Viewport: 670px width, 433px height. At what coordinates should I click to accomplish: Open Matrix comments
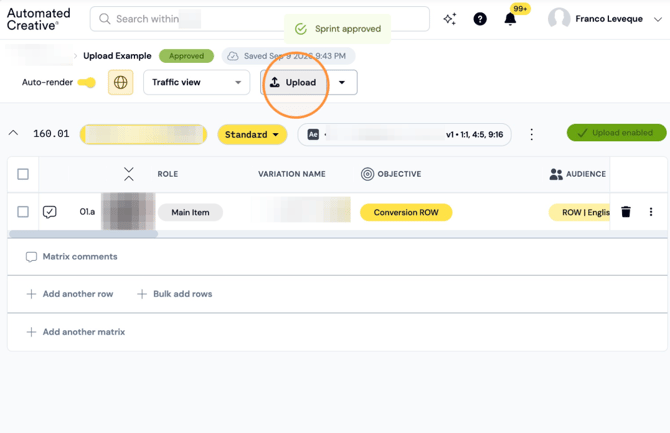[x=71, y=256]
